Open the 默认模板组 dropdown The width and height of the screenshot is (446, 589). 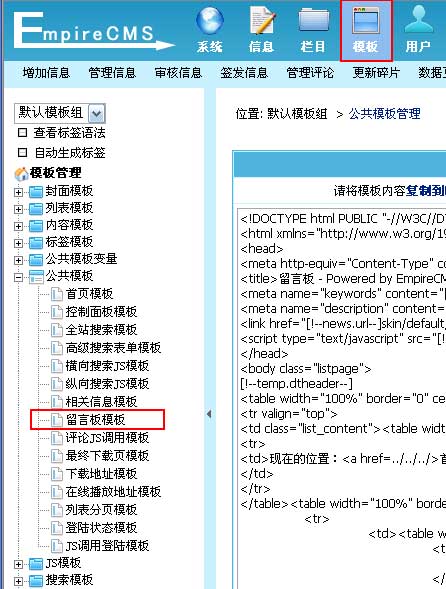(x=60, y=113)
